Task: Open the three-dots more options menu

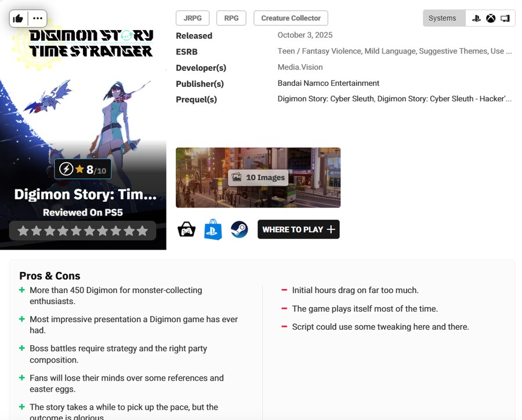Action: (x=38, y=19)
